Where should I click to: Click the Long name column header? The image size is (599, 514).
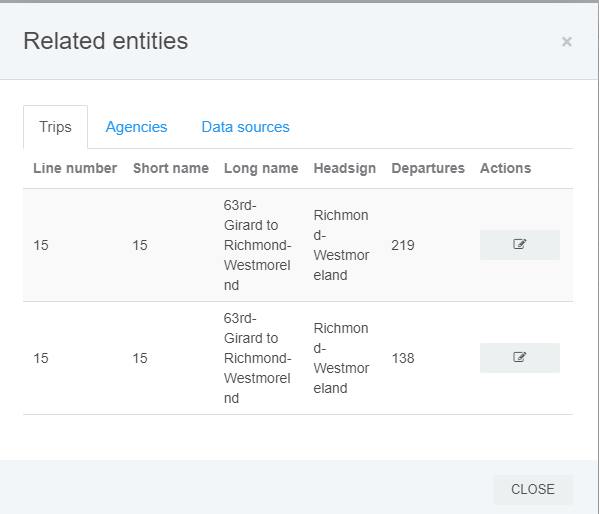(261, 168)
